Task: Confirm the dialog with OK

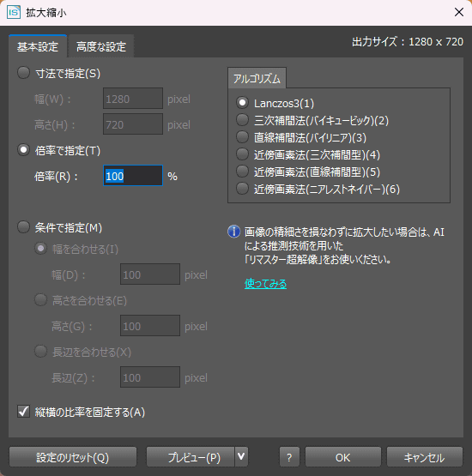Action: (343, 457)
